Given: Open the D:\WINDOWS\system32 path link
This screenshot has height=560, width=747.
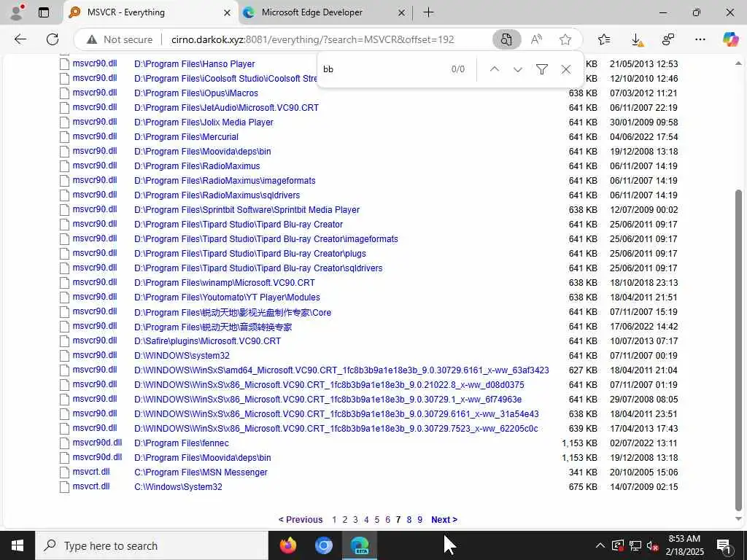Looking at the screenshot, I should [x=182, y=355].
